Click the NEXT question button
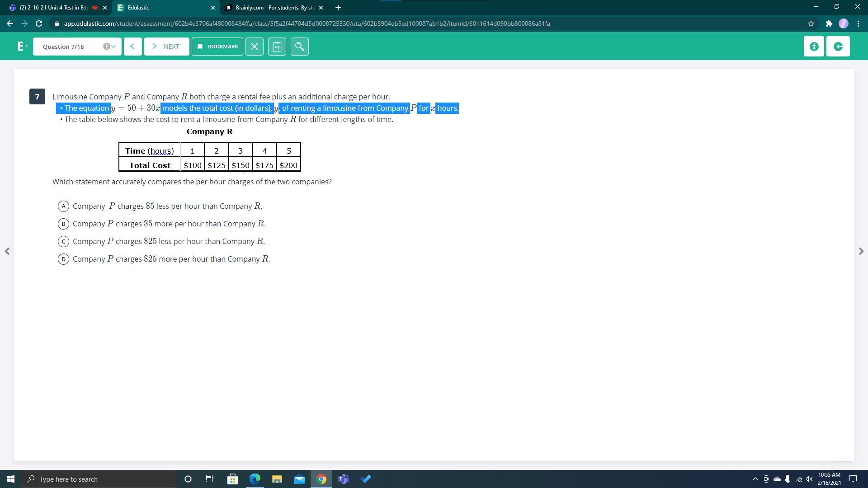Image resolution: width=868 pixels, height=488 pixels. [166, 47]
